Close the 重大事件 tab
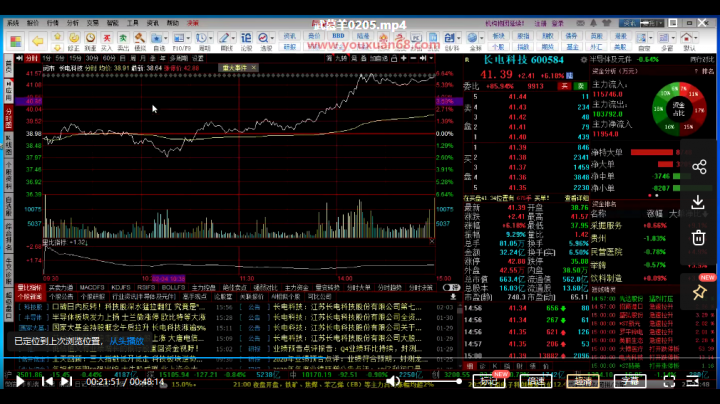This screenshot has height=404, width=720. point(253,67)
